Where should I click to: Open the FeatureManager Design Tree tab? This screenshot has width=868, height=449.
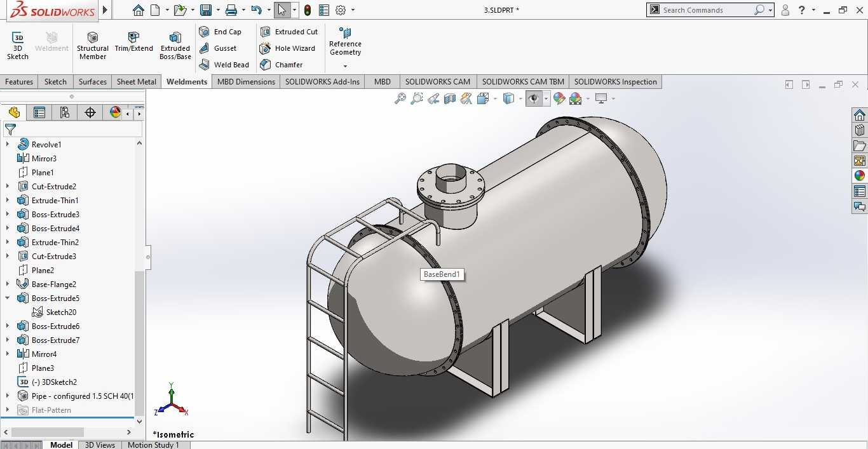pos(14,112)
